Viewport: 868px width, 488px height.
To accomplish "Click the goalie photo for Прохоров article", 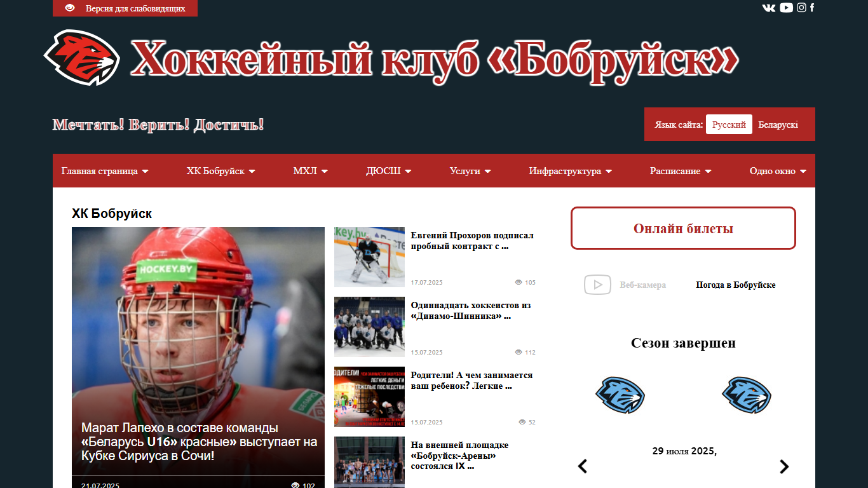I will (x=369, y=257).
